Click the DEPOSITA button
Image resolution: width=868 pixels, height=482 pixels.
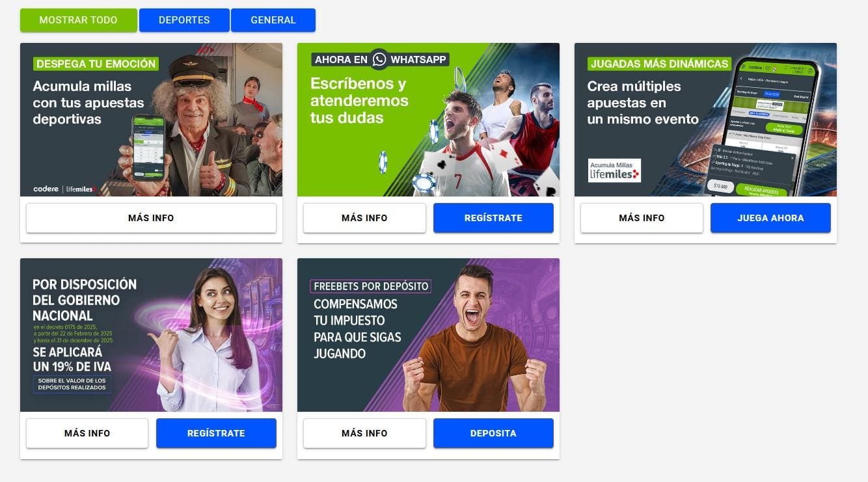click(x=493, y=433)
